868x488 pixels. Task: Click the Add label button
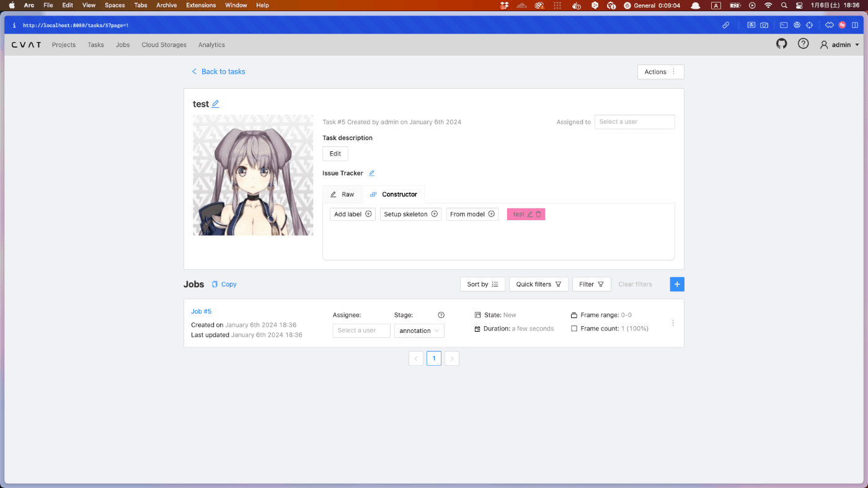point(353,215)
